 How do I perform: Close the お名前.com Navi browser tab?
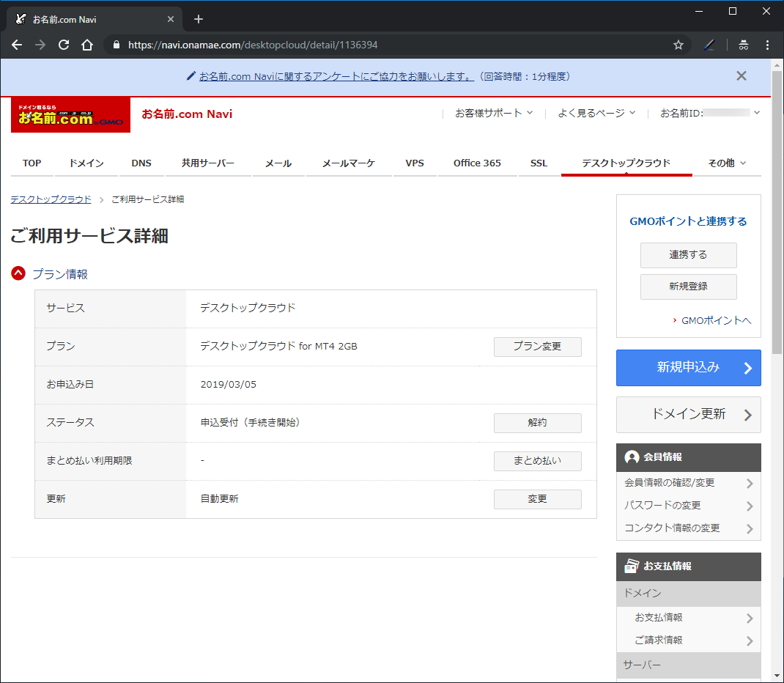(171, 19)
